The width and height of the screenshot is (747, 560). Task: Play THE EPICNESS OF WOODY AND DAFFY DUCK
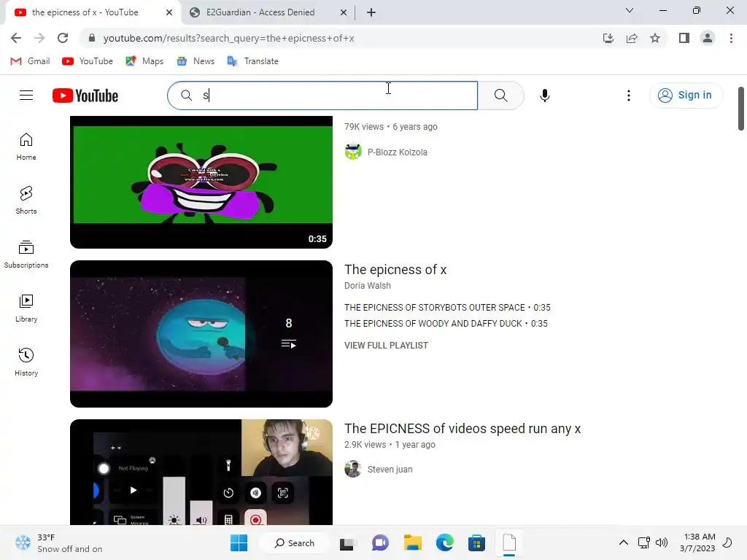[446, 323]
